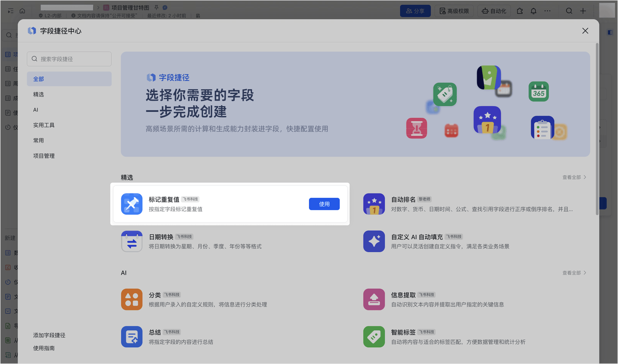Click the 信息提取 icon
The height and width of the screenshot is (364, 618).
point(374,299)
